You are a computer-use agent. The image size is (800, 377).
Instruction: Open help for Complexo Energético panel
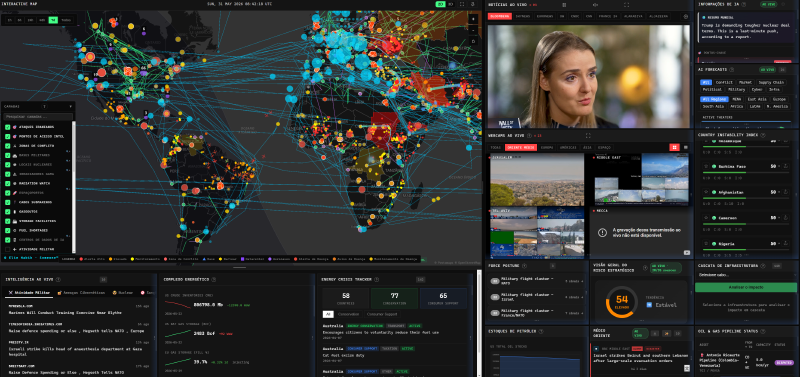[214, 280]
